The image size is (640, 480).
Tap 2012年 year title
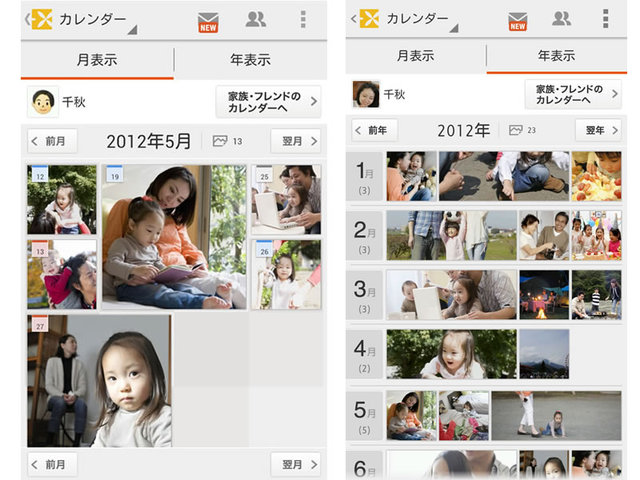coord(464,130)
